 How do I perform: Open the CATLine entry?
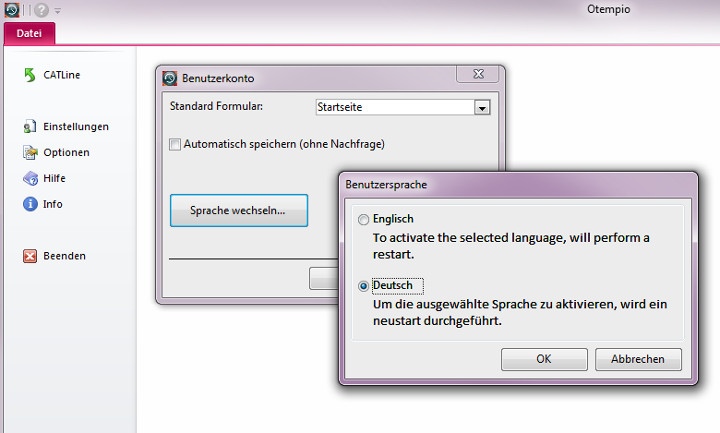pos(54,74)
